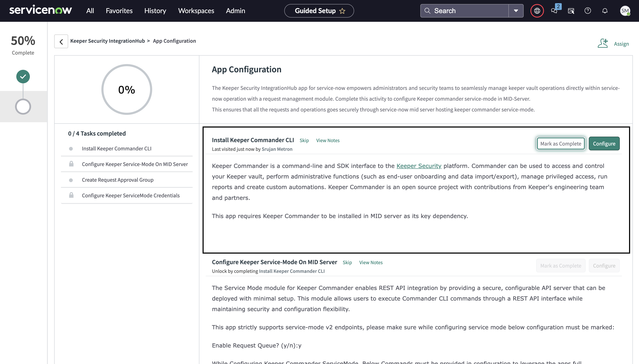Expand the search scope dropdown arrow
639x364 pixels.
click(516, 11)
